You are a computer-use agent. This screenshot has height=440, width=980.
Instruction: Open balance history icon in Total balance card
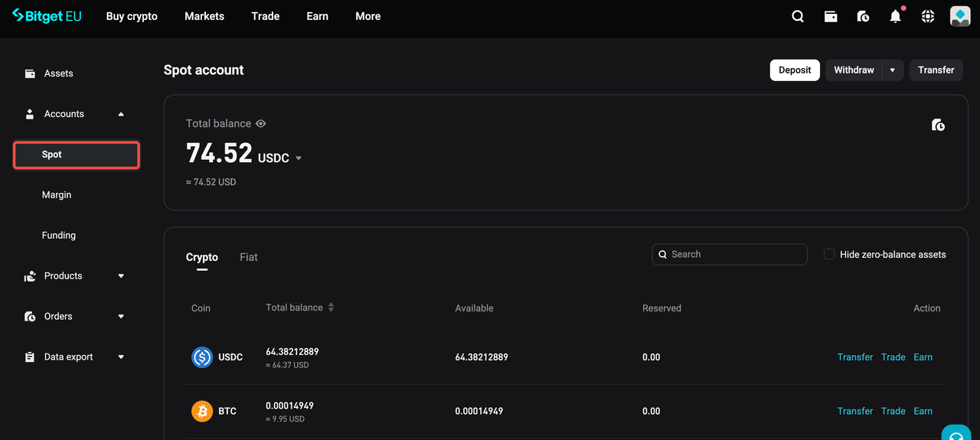[938, 125]
